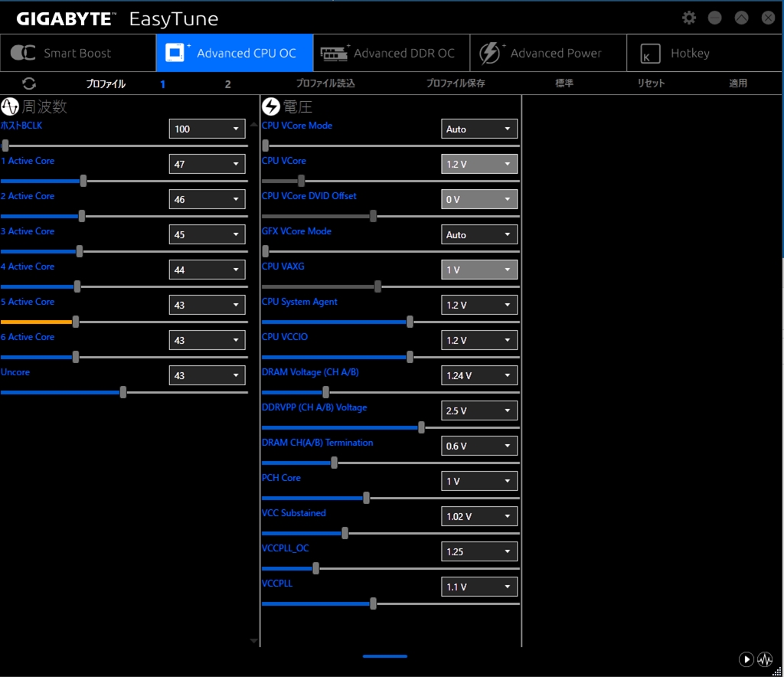
Task: Click the PCH Core slider handle
Action: point(367,498)
